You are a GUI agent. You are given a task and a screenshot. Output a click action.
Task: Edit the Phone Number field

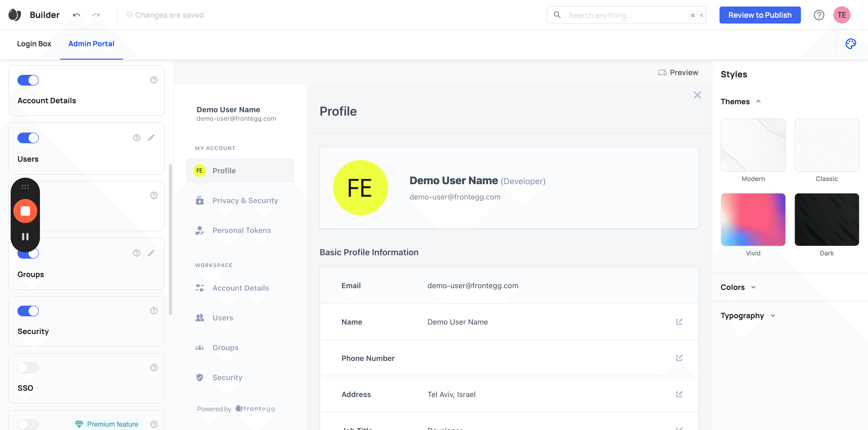(679, 358)
